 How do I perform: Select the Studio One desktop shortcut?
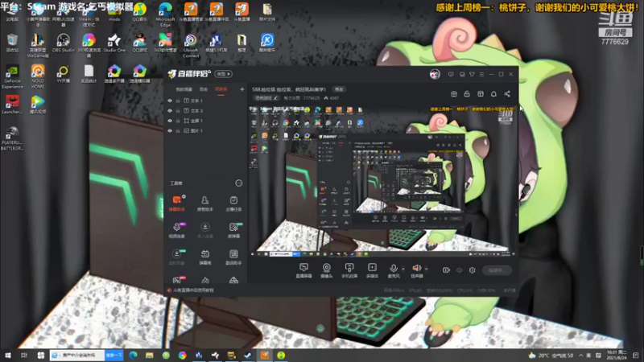coord(114,43)
